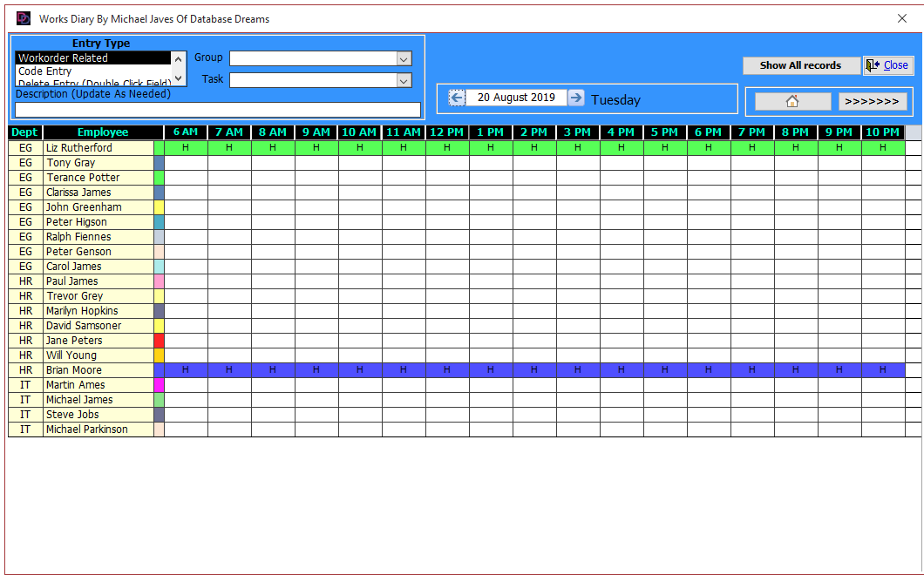
Task: Click Carol James' cyan color swatch
Action: [x=160, y=267]
